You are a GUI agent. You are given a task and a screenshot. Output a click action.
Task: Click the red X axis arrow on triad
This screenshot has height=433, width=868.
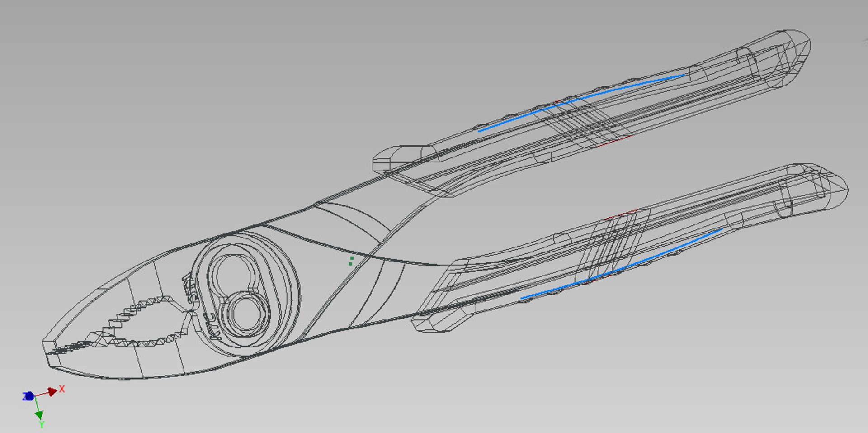52,391
